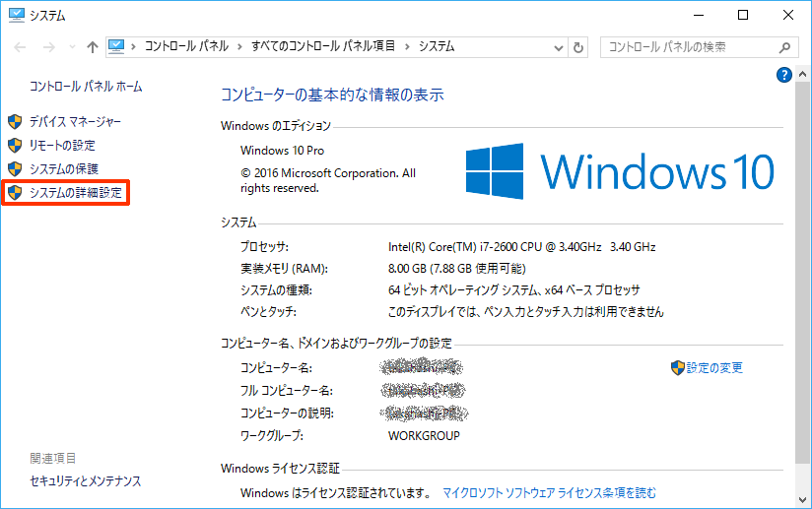
Task: Click shield icon beside デバイス マネージャー
Action: tap(15, 121)
